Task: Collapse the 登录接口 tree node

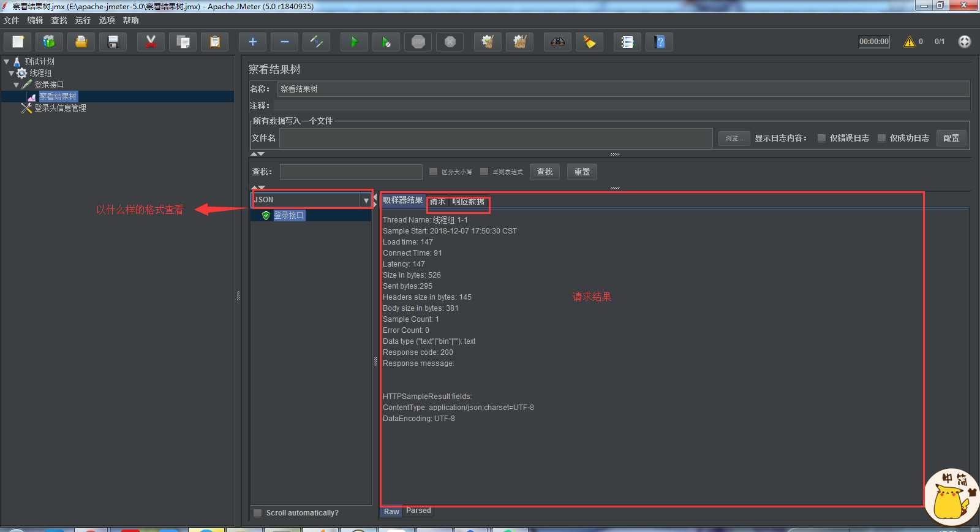Action: [16, 85]
